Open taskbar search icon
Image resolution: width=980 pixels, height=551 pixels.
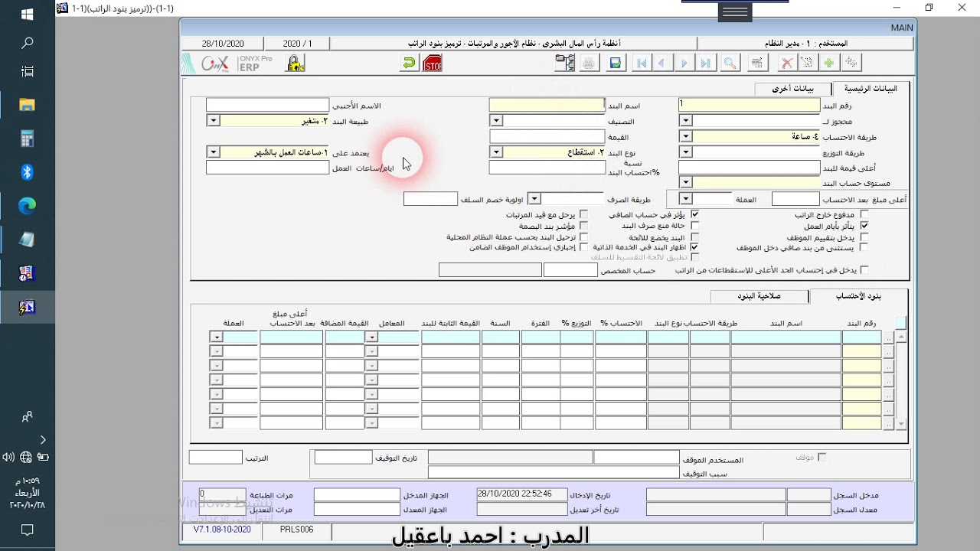pos(27,44)
